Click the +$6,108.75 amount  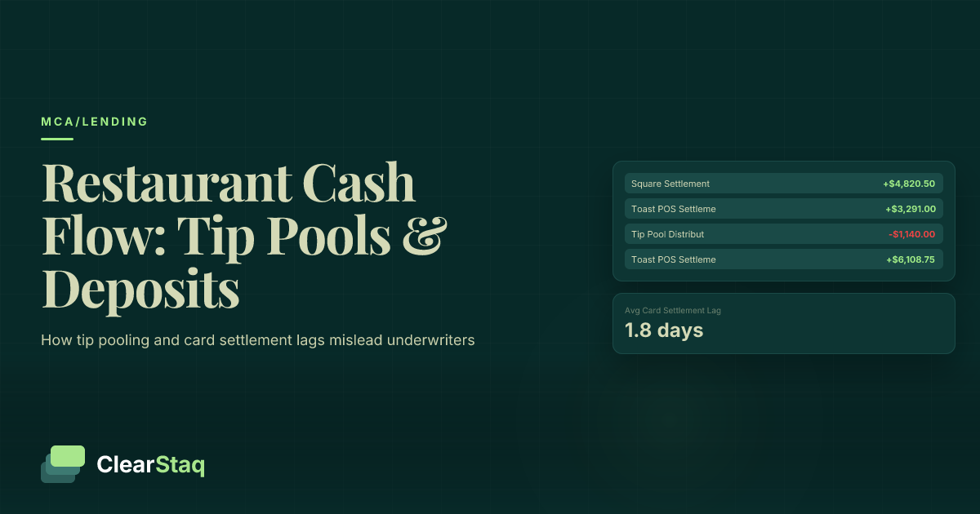coord(911,259)
